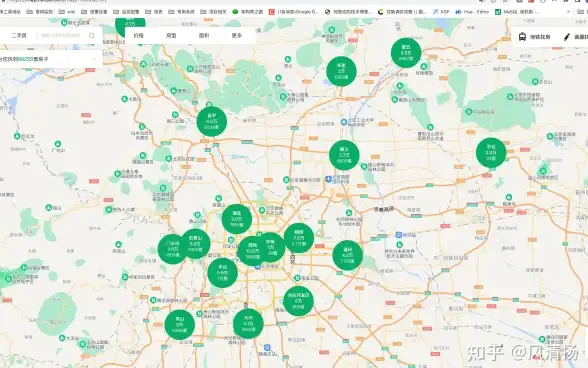Select the 丰台 district bubble
588x368 pixels.
(222, 273)
